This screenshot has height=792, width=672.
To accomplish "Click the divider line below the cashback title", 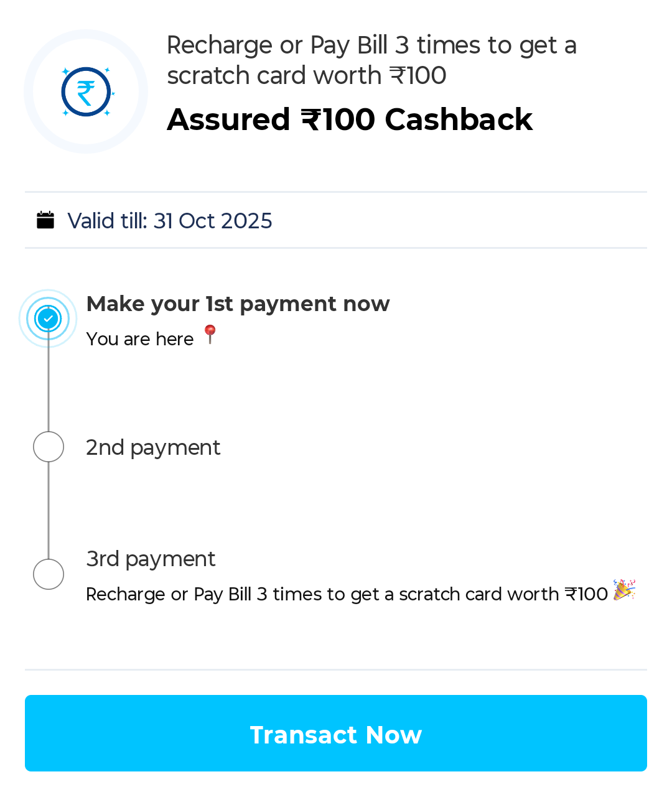I will click(336, 192).
